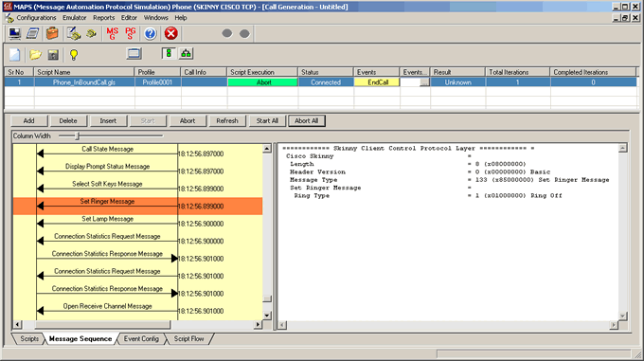Click the Delete button
This screenshot has width=644, height=361.
pyautogui.click(x=68, y=120)
